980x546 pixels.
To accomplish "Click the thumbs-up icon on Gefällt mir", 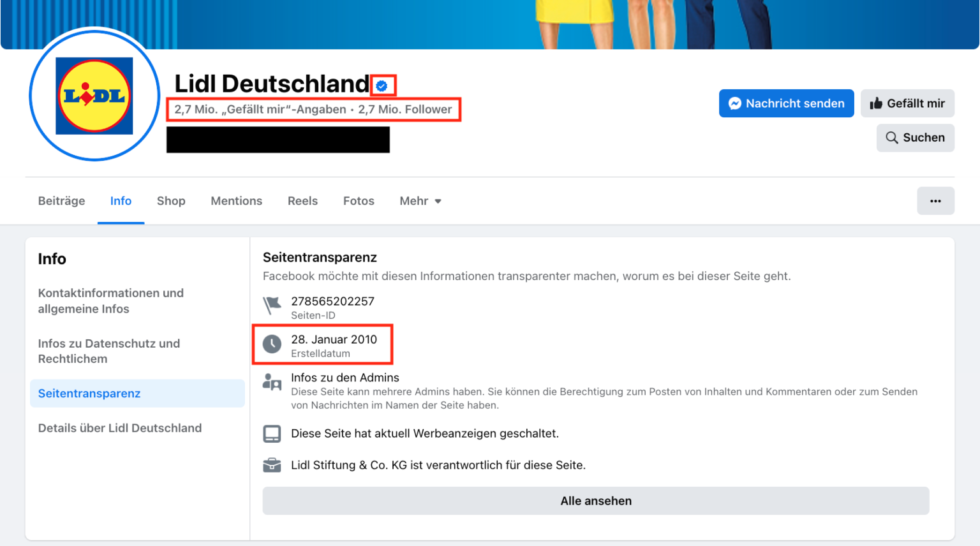I will point(878,103).
